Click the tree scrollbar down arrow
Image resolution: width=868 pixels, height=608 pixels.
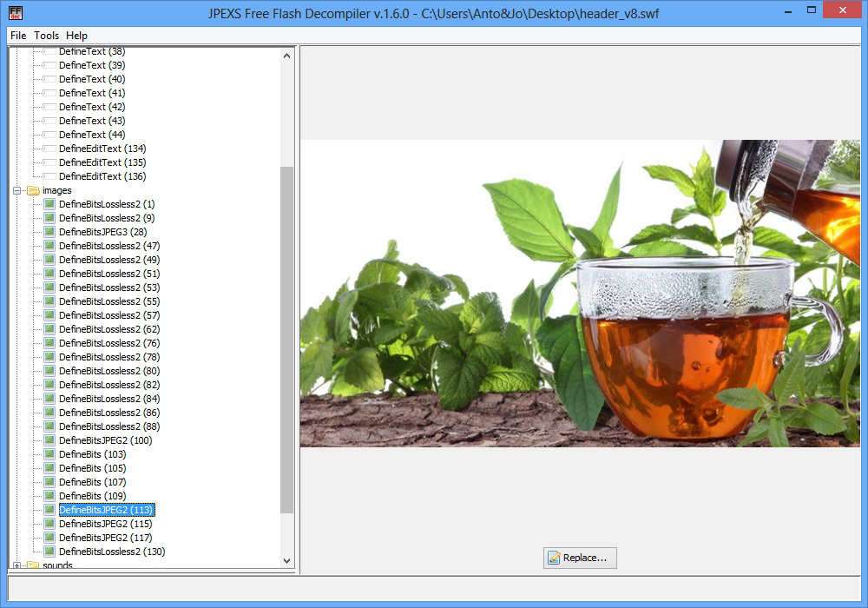coord(287,561)
